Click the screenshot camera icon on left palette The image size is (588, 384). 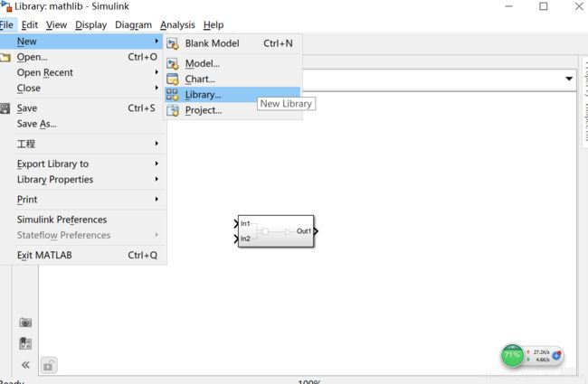coord(25,323)
